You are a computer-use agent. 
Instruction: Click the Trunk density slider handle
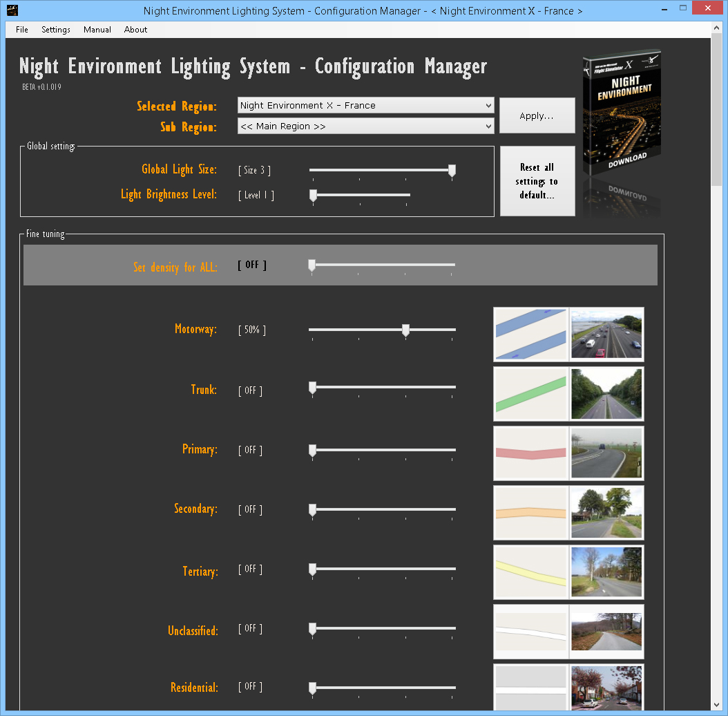pos(312,388)
